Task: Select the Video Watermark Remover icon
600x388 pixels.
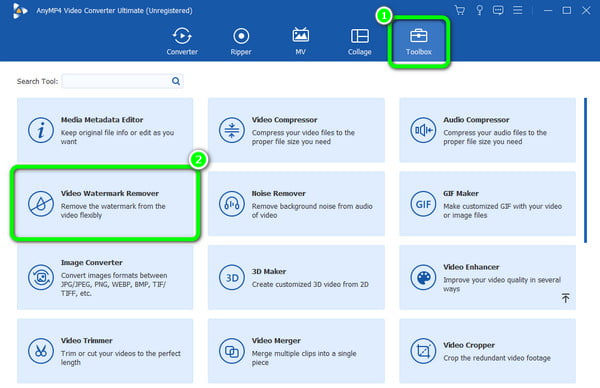Action: point(41,204)
